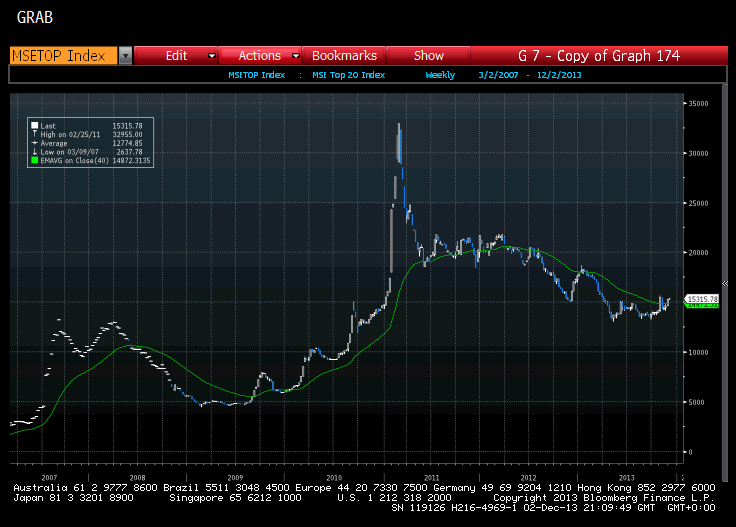Click the Average 12774.85 legend row
The image size is (736, 527).
tap(87, 143)
